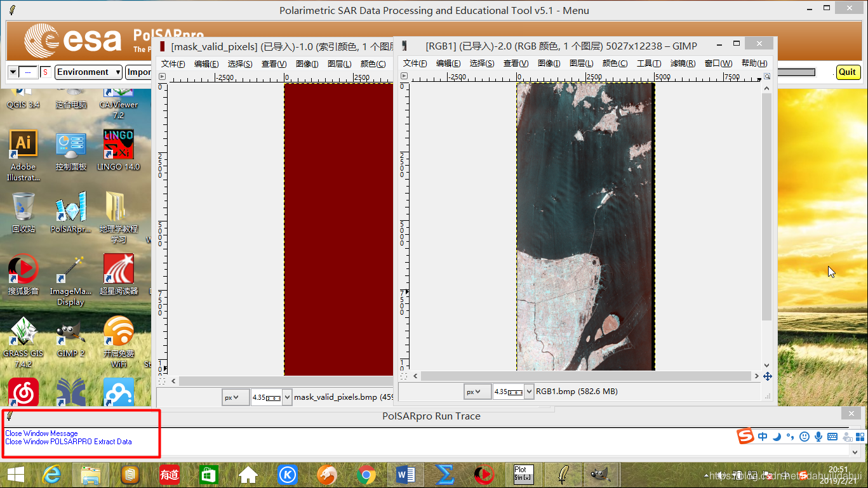Click the SAR image canvas in RGB1 window
Screen dimensions: 868x488
[585, 227]
